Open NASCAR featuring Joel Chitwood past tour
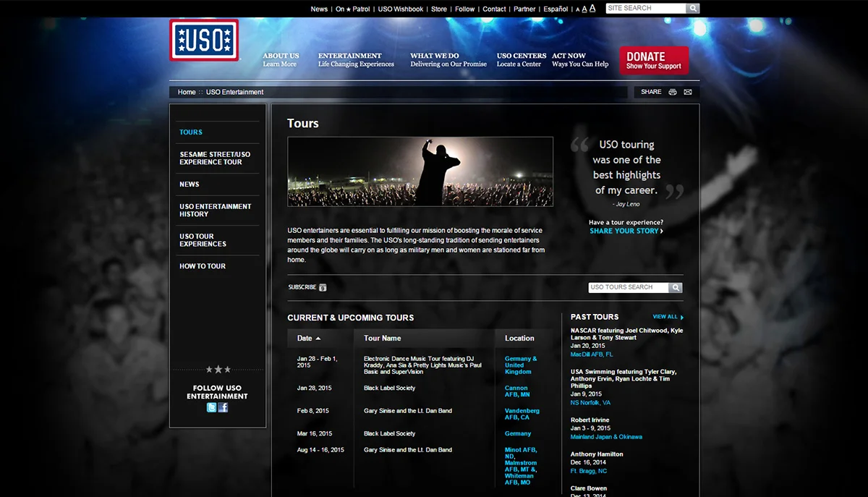Screen dimensions: 868x497 tap(626, 334)
